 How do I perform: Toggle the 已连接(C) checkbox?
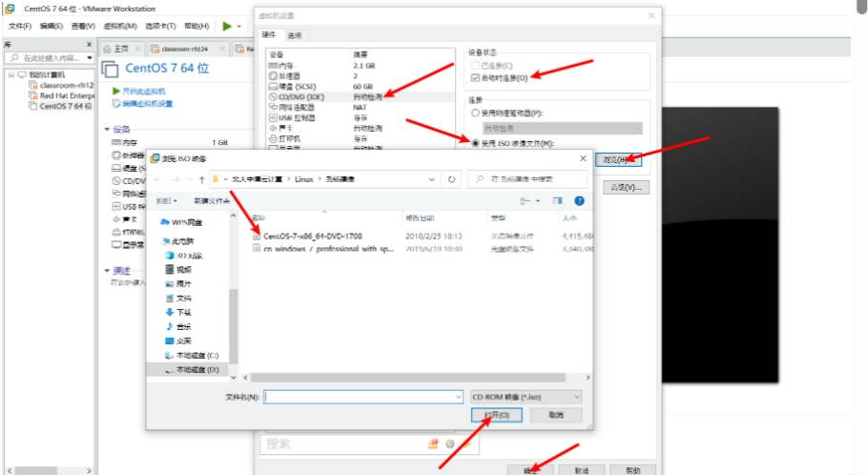(475, 65)
